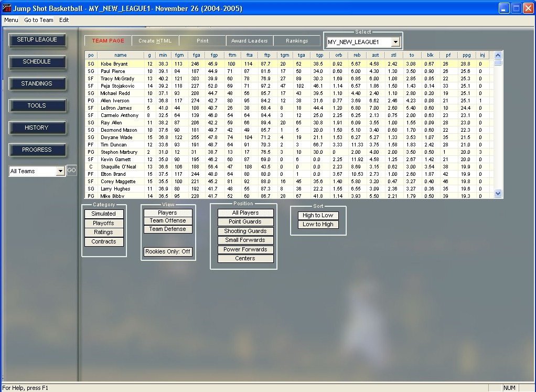Filter position by Small Forwards
This screenshot has height=392, width=536.
245,240
